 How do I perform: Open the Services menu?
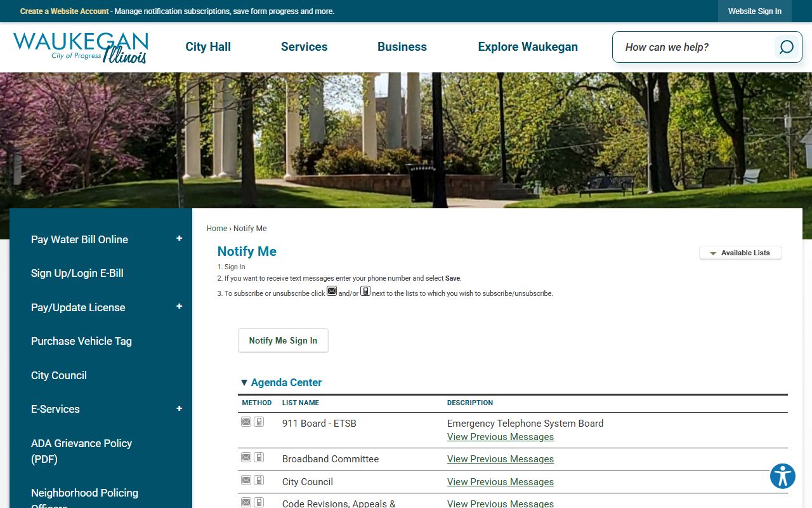pos(304,47)
